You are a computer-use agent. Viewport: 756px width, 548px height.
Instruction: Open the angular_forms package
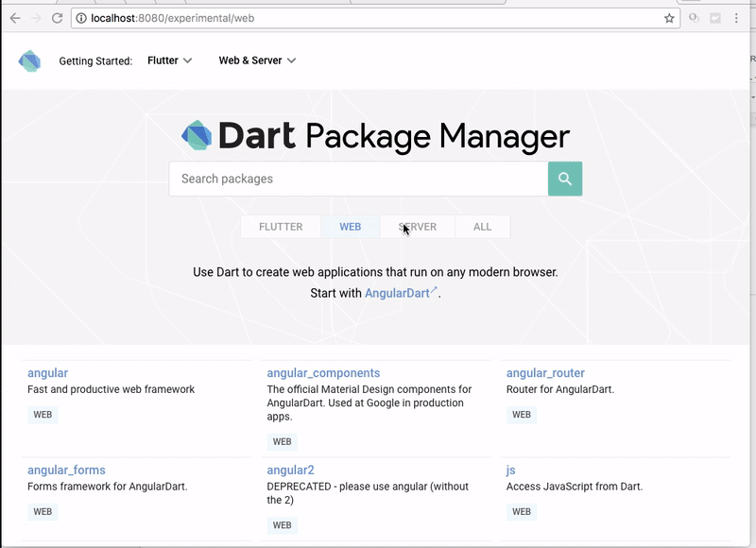click(x=66, y=470)
